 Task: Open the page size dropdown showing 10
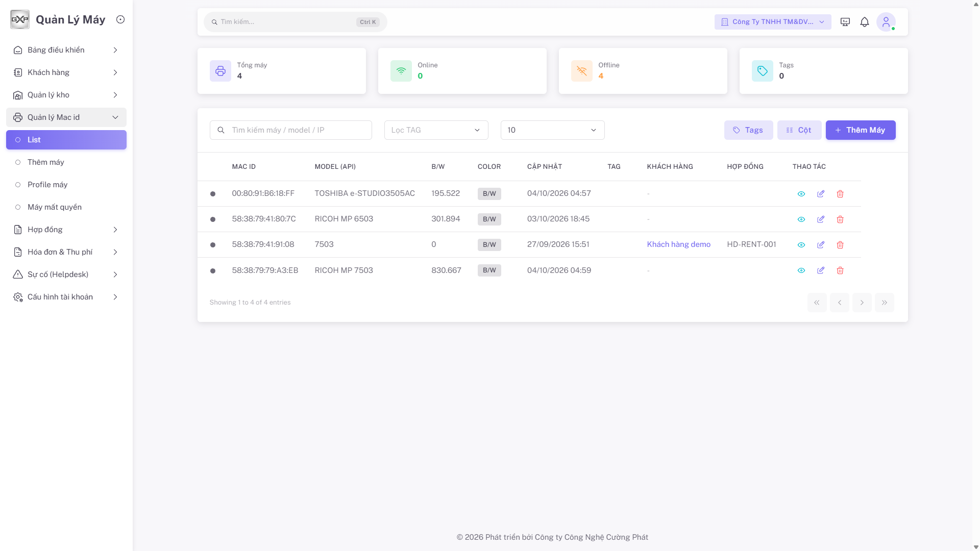[552, 130]
